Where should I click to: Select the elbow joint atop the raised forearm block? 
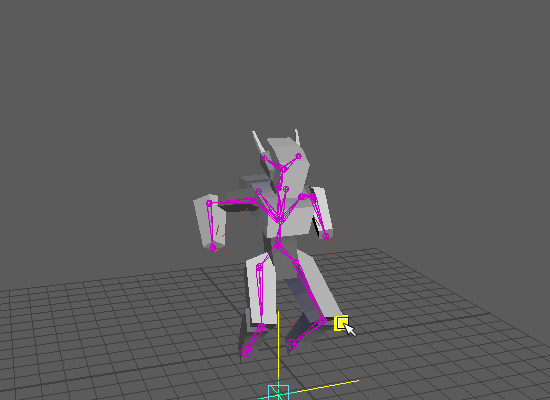[x=209, y=203]
